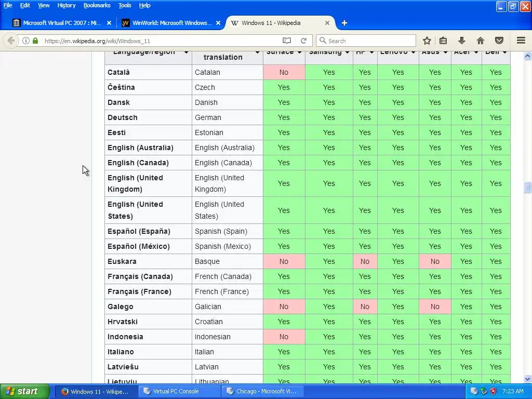Close the WinWorld tab
The height and width of the screenshot is (399, 532).
218,23
